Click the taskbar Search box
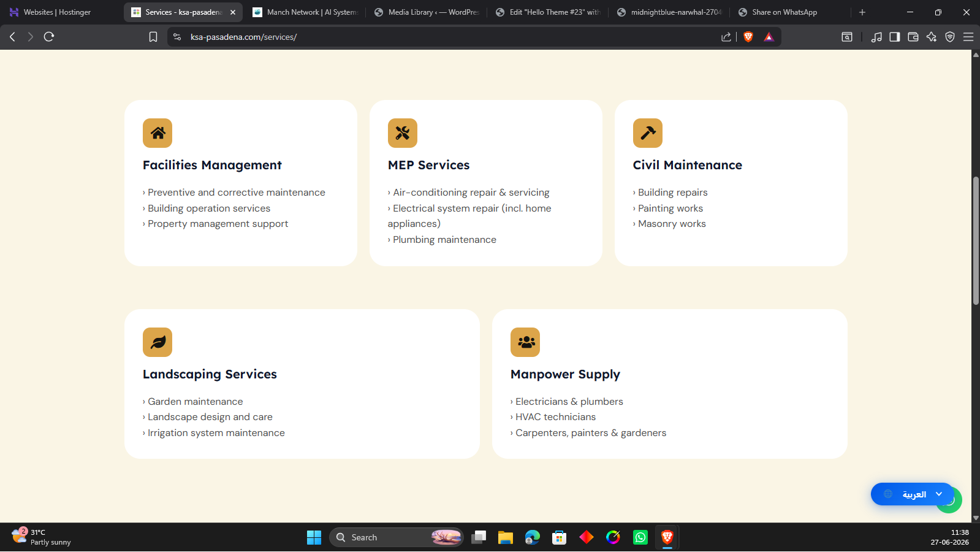Image resolution: width=980 pixels, height=552 pixels. [x=397, y=537]
